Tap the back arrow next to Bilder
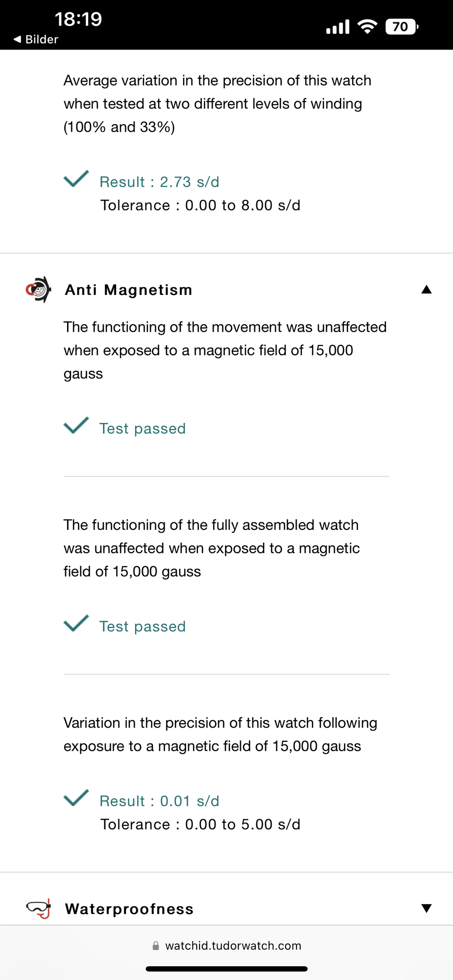Viewport: 453px width, 980px height. (x=17, y=39)
